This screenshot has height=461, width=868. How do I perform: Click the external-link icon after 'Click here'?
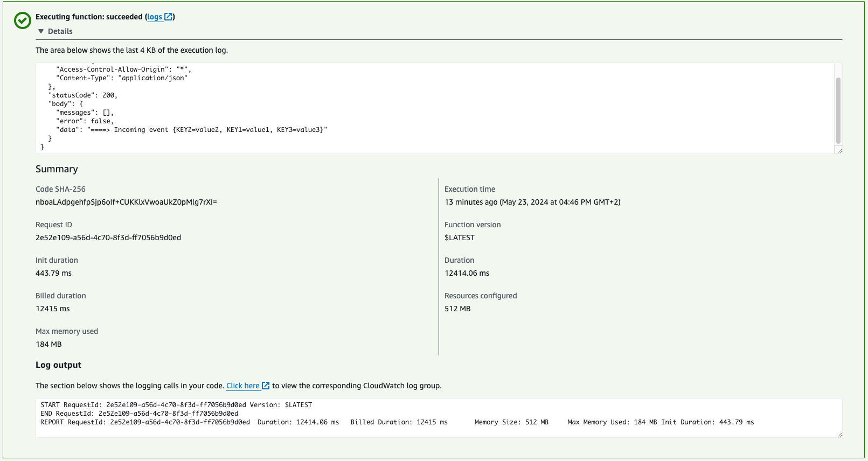(266, 386)
